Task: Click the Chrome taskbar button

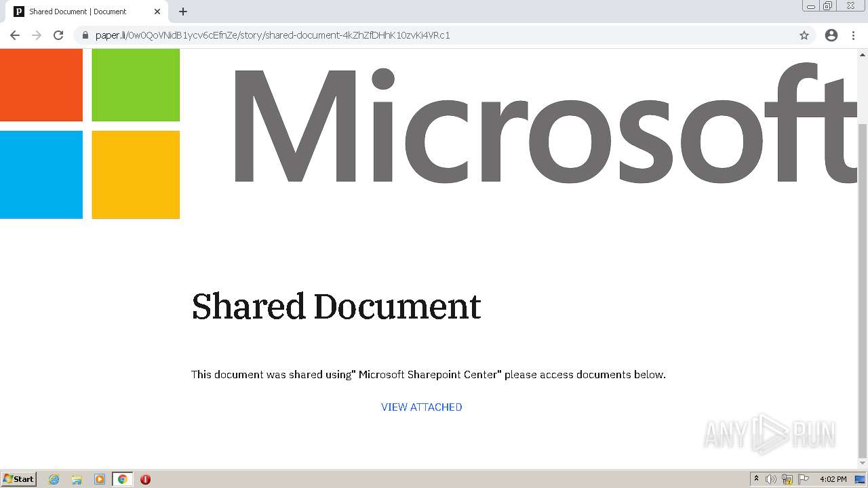Action: (x=122, y=479)
